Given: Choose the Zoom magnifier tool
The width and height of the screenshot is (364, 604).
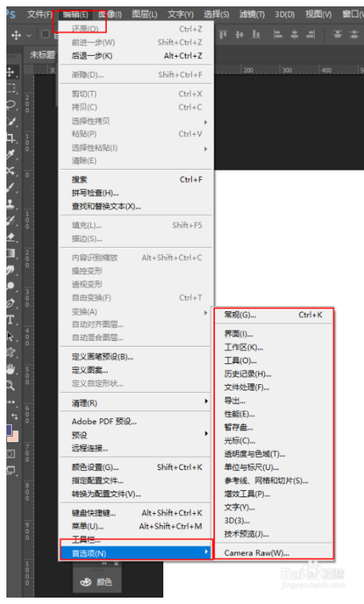Looking at the screenshot, I should pyautogui.click(x=11, y=385).
